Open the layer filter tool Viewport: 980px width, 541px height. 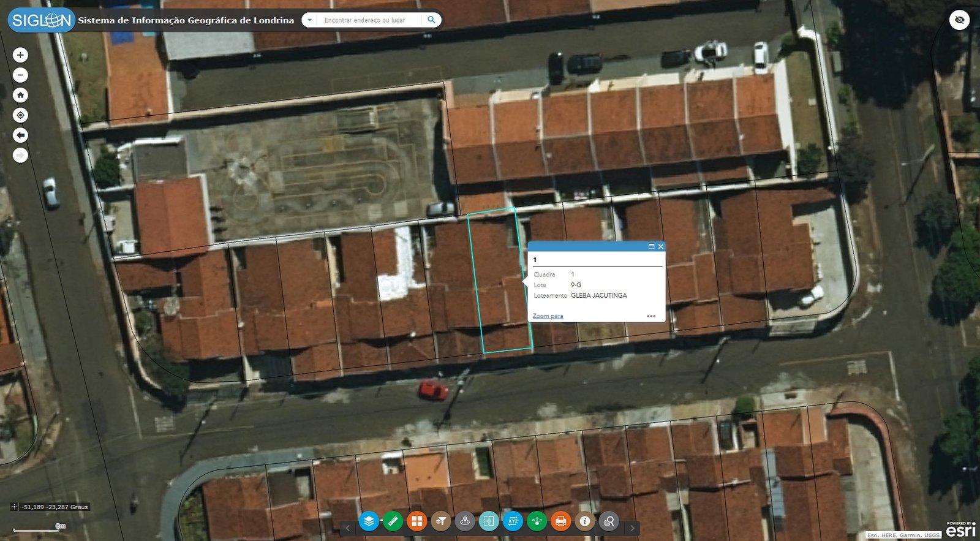coord(440,521)
